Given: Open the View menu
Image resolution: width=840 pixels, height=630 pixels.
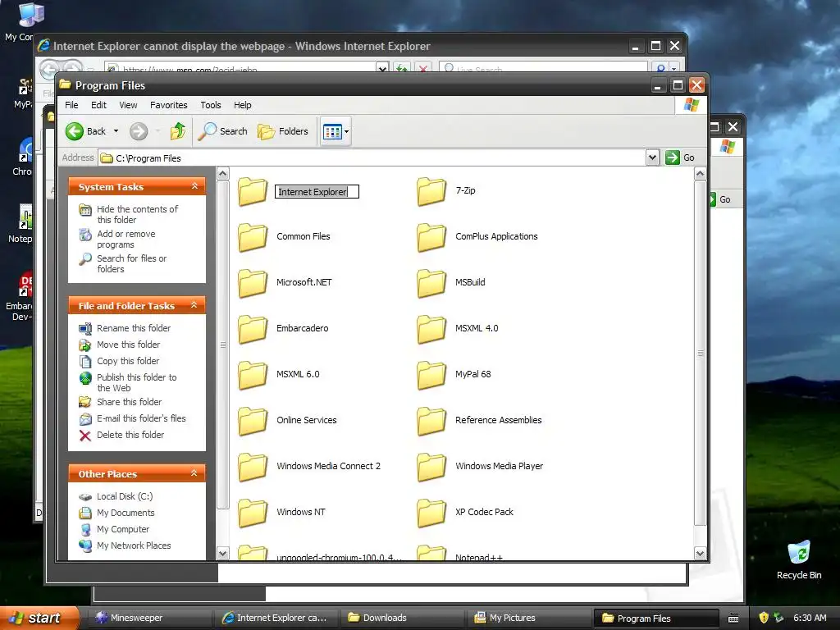Looking at the screenshot, I should point(128,105).
